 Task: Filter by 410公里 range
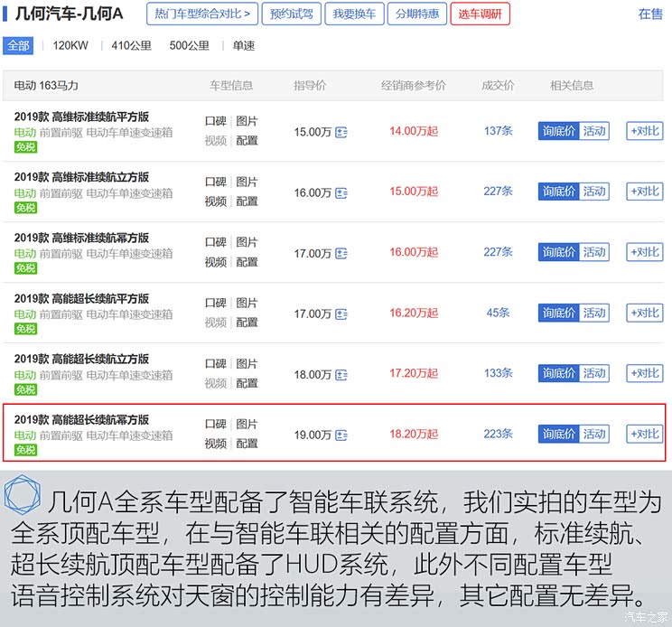[131, 45]
